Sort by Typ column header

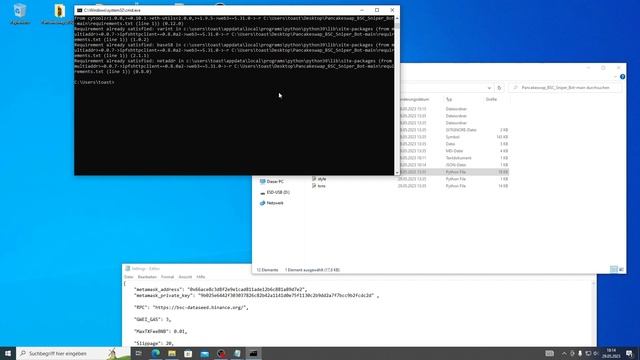click(449, 99)
